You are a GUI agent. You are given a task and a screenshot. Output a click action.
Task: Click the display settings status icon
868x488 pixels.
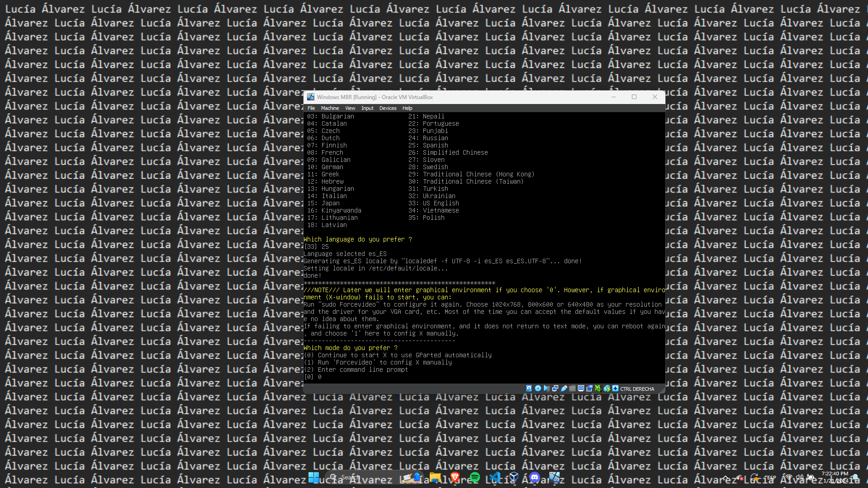point(581,389)
